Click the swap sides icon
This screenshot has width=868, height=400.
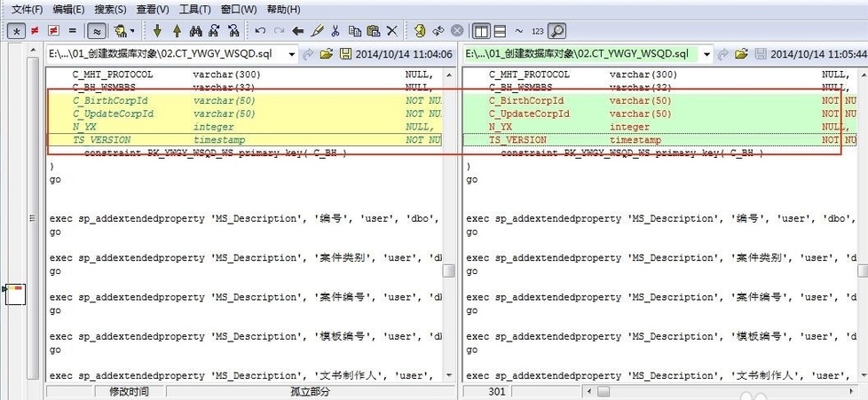tap(438, 31)
